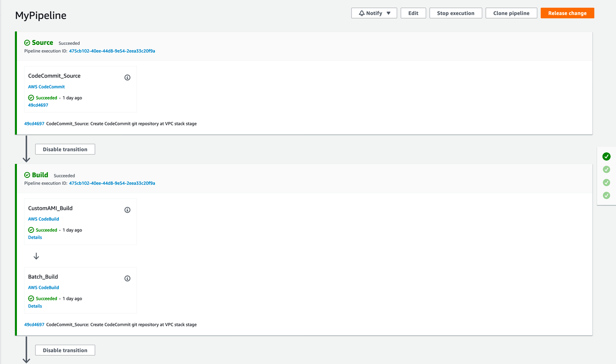Click Batch_Build succeeded status check icon

pos(31,298)
